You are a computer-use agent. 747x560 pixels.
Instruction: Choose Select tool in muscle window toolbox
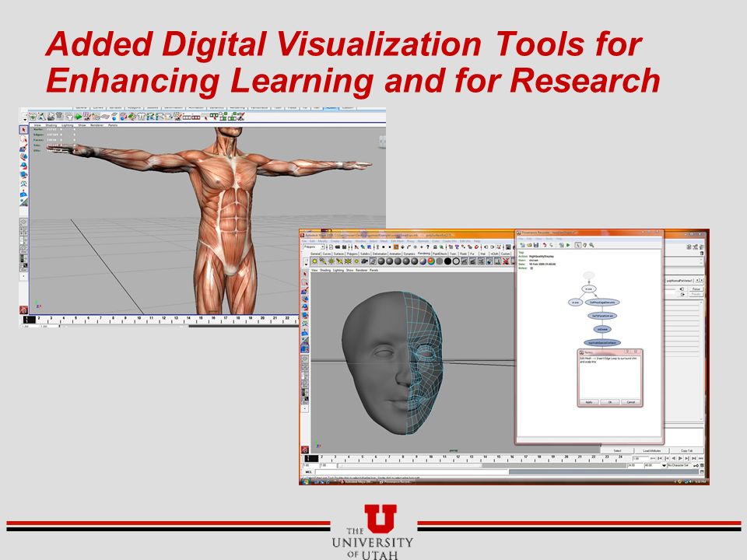click(23, 130)
